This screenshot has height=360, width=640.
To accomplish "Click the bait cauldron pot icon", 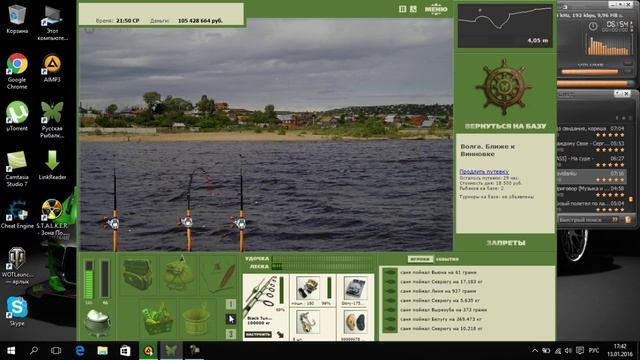I will pyautogui.click(x=97, y=322).
